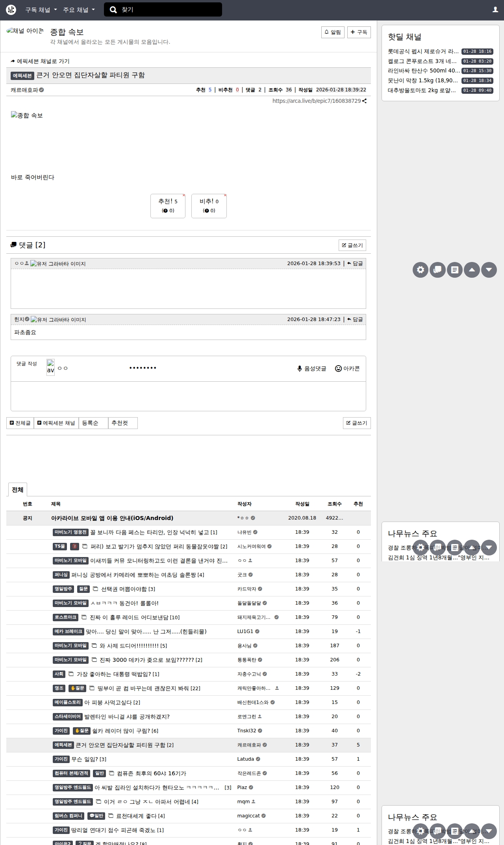Downvote the post with 비추! button
504x845 pixels.
(209, 206)
